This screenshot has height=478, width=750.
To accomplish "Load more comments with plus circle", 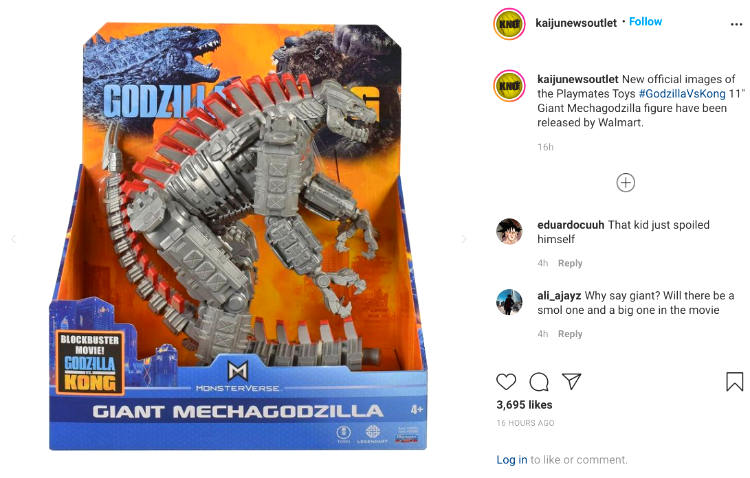I will 626,182.
